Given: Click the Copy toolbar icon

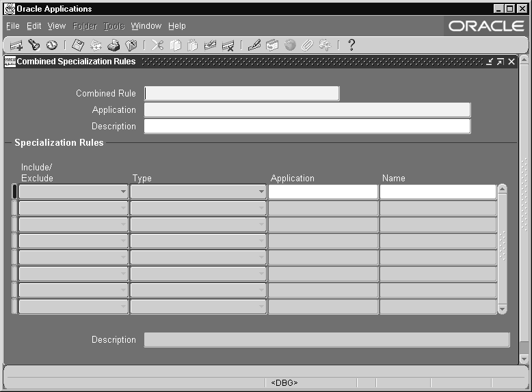Looking at the screenshot, I should [x=176, y=45].
